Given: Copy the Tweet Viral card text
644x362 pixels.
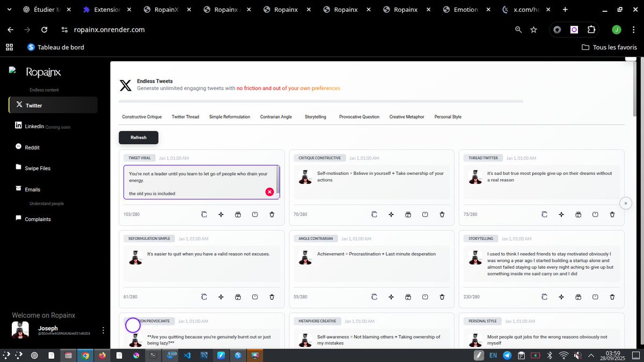Looking at the screenshot, I should click(204, 215).
